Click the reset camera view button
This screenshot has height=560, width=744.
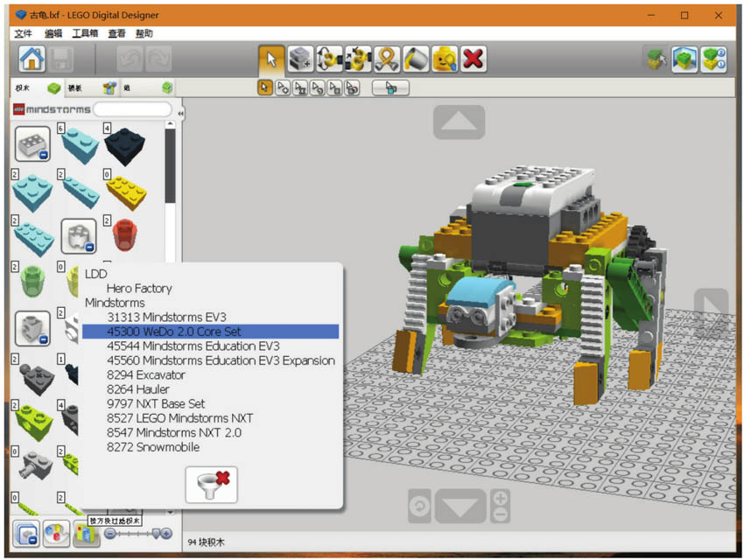(419, 507)
